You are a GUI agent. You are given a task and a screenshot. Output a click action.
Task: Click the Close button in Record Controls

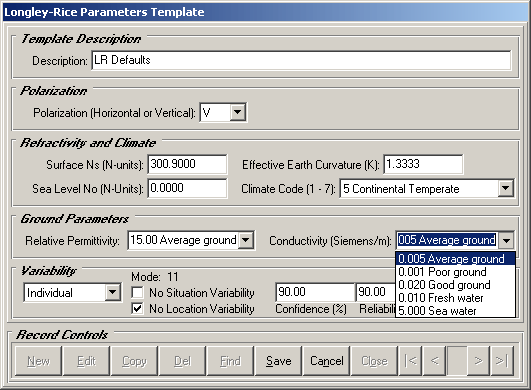[x=374, y=361]
